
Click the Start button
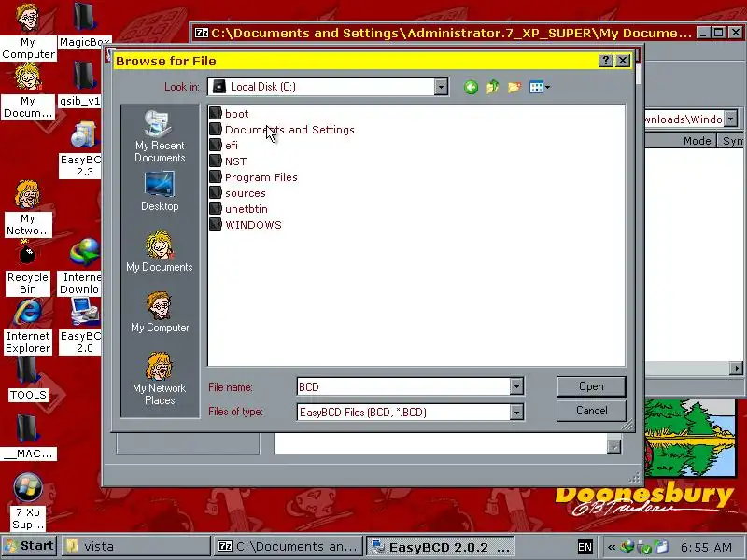click(x=29, y=546)
